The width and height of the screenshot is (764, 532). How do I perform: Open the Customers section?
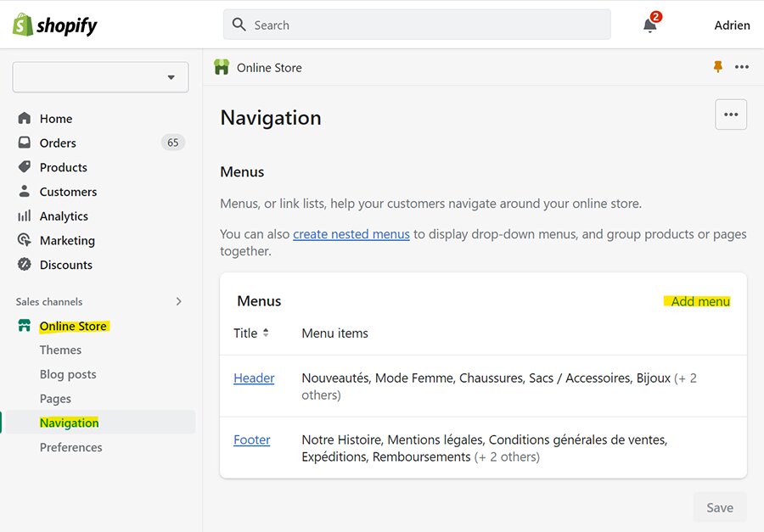click(x=68, y=192)
